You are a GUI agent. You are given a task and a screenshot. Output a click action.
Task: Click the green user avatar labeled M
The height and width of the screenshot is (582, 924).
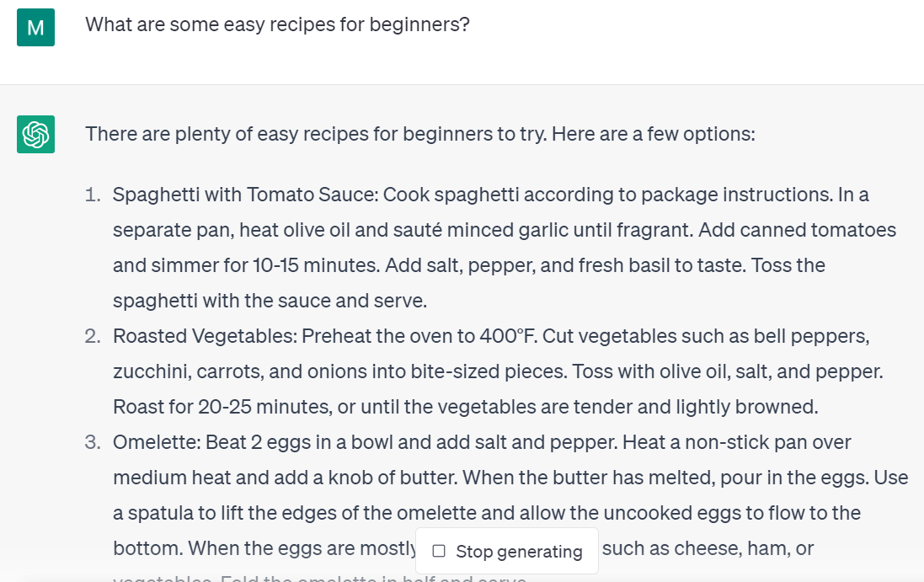coord(35,27)
